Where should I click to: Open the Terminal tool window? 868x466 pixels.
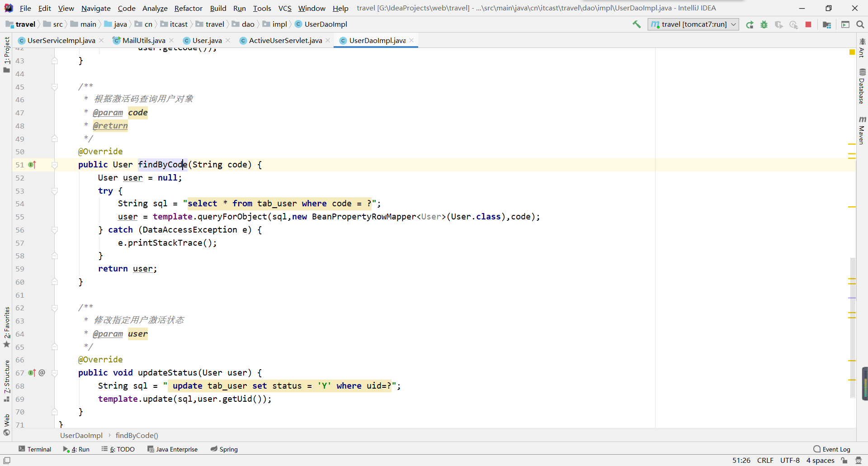[x=35, y=449]
